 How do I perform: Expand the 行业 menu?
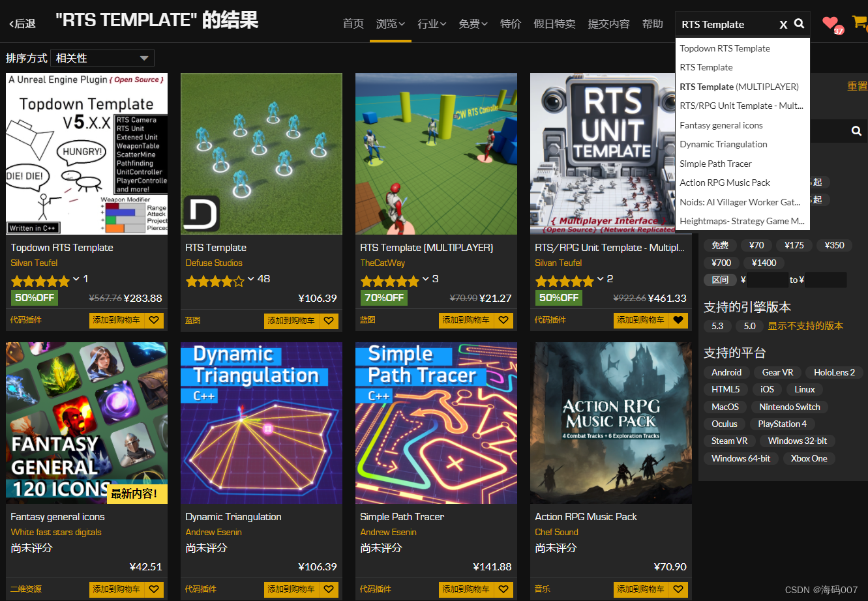coord(432,23)
